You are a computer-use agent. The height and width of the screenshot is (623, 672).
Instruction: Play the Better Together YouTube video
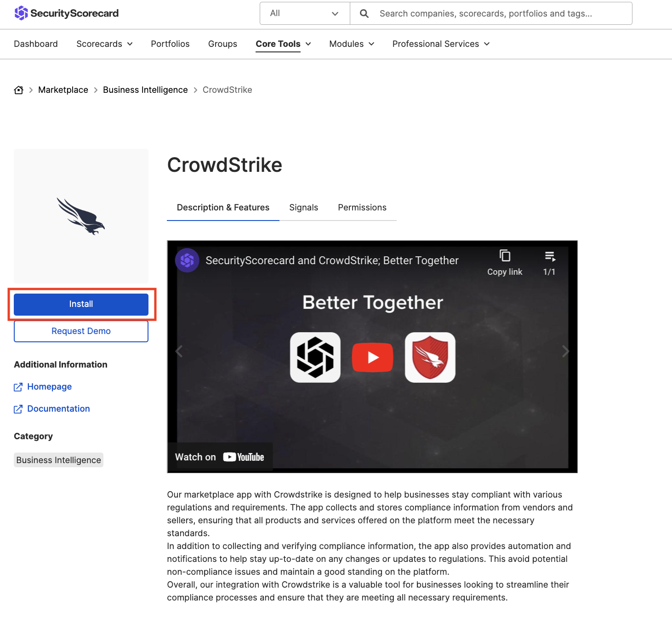coord(372,357)
